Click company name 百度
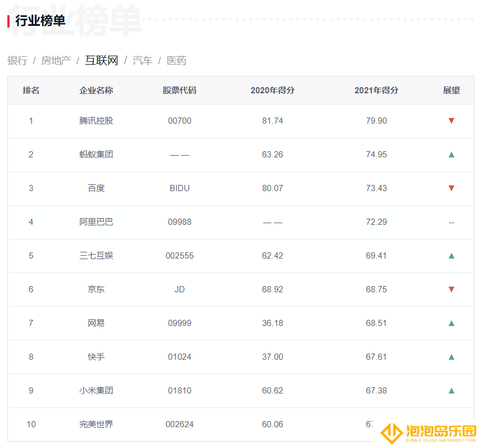Image resolution: width=485 pixels, height=448 pixels. coord(96,188)
